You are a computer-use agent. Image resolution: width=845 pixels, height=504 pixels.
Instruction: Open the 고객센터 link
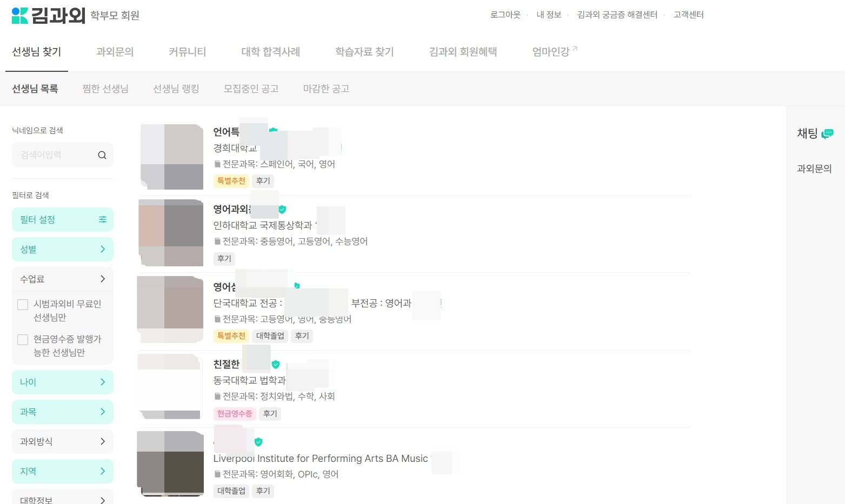689,15
